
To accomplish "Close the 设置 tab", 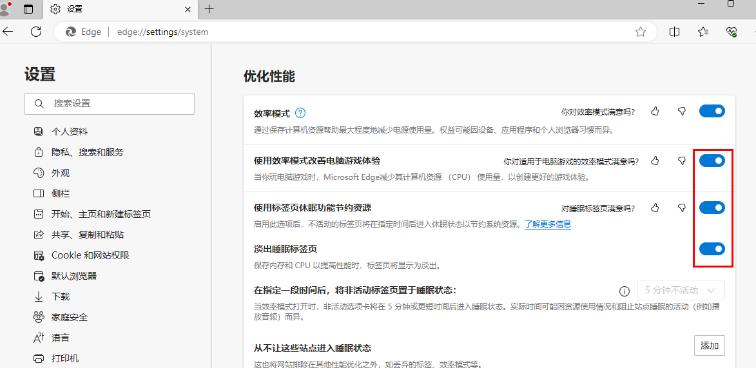I will click(x=189, y=9).
